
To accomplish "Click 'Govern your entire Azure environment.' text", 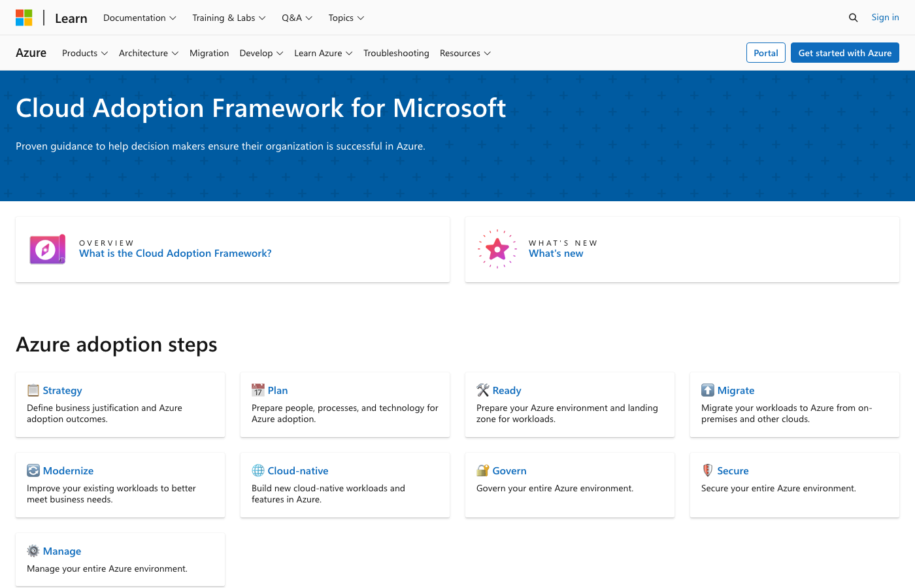I will click(555, 488).
